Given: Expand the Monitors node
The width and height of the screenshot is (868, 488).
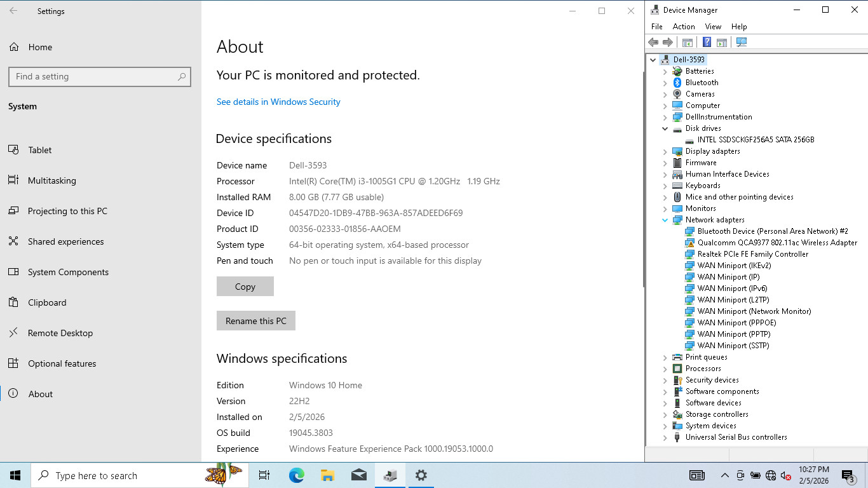Looking at the screenshot, I should click(665, 208).
